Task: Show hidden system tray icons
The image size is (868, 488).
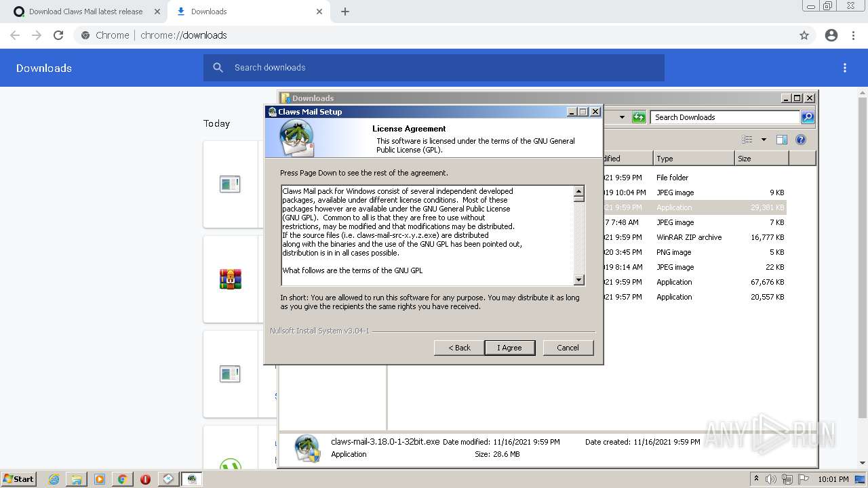Action: pos(756,479)
